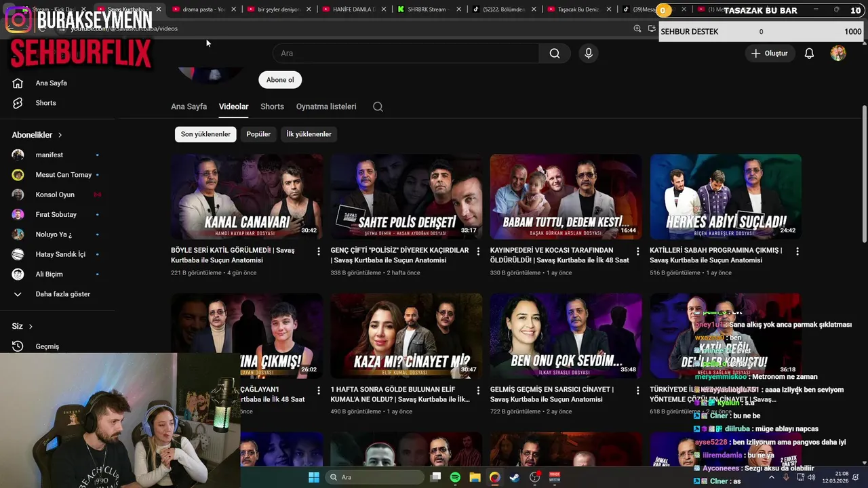The width and height of the screenshot is (868, 488).
Task: Open Geçmiş history in sidebar
Action: (47, 346)
